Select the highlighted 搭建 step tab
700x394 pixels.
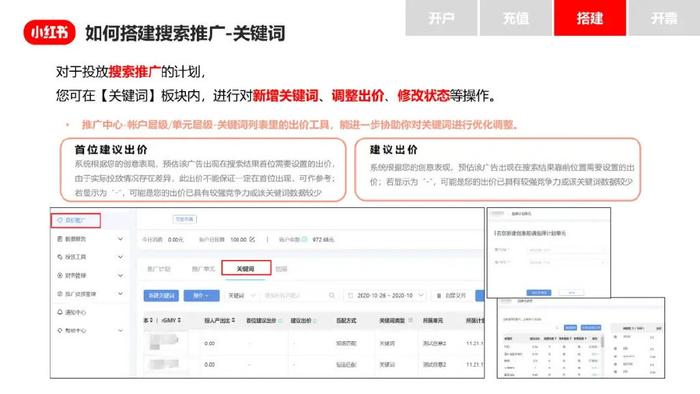click(590, 18)
